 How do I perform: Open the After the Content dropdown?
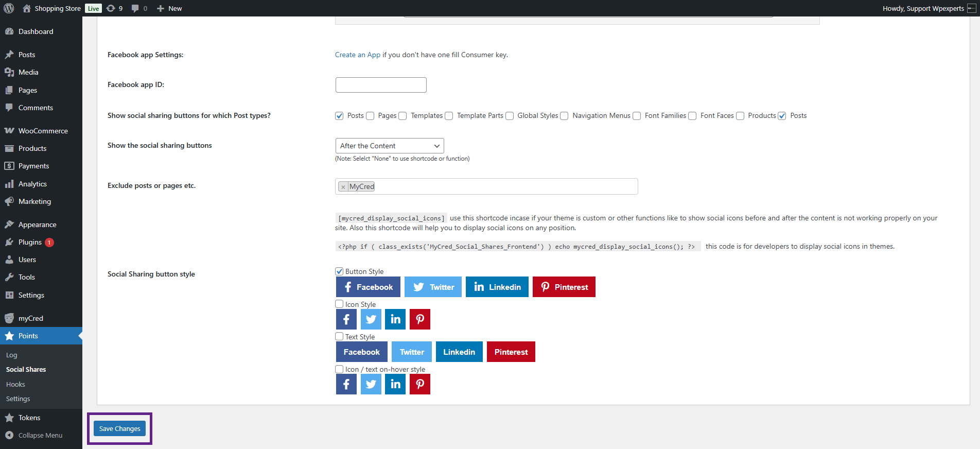[x=389, y=146]
